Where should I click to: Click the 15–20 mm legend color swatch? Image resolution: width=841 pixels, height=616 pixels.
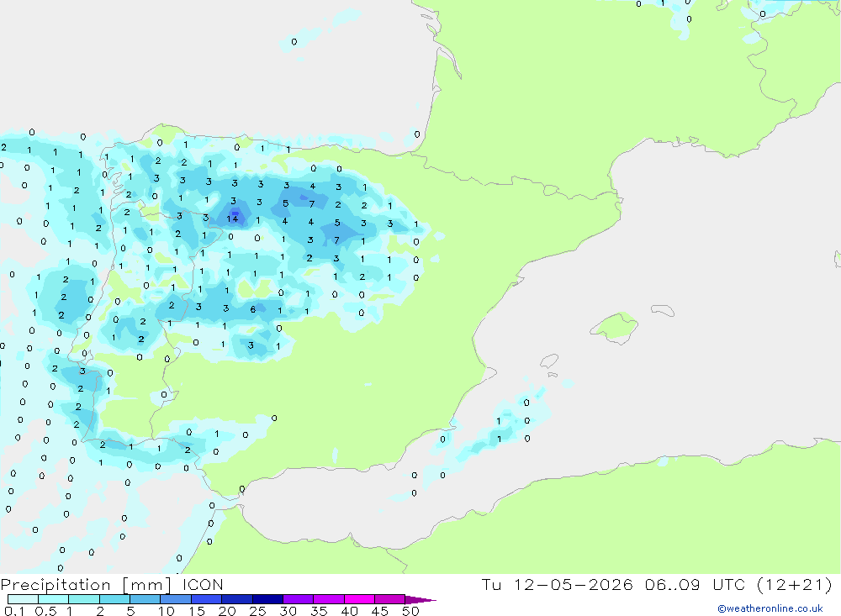click(x=207, y=599)
